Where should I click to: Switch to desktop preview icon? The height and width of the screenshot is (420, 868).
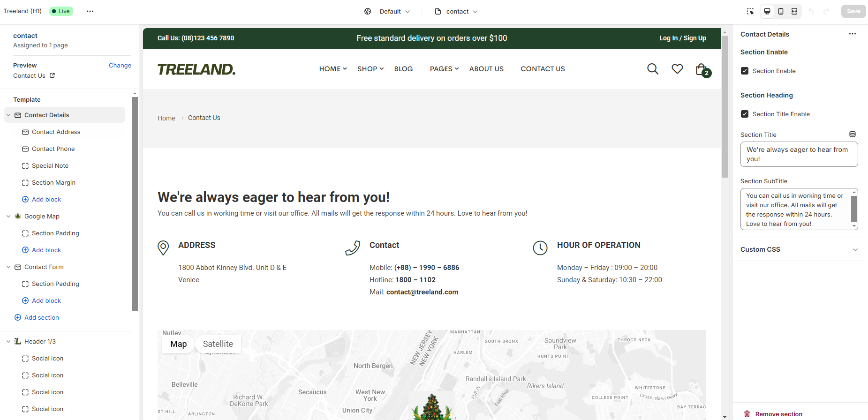point(767,11)
